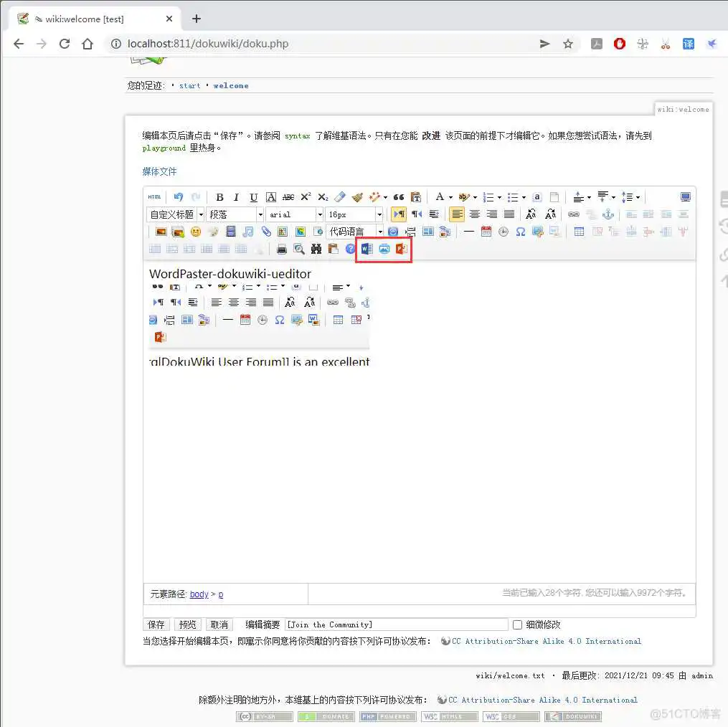The image size is (728, 727).
Task: Click the 保存 save button
Action: click(x=156, y=624)
